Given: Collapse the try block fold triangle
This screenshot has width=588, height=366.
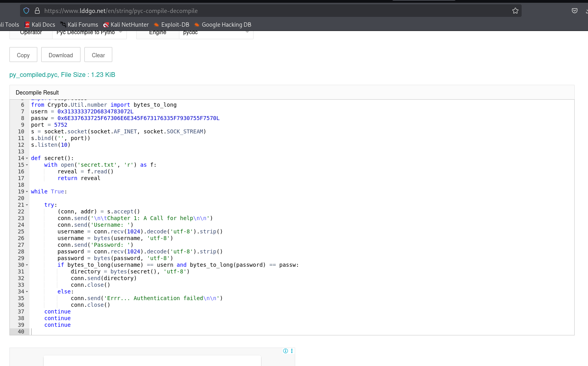Looking at the screenshot, I should pyautogui.click(x=27, y=205).
